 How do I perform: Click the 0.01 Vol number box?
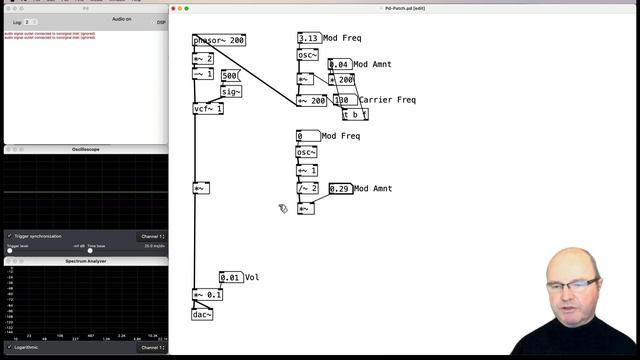coord(231,277)
